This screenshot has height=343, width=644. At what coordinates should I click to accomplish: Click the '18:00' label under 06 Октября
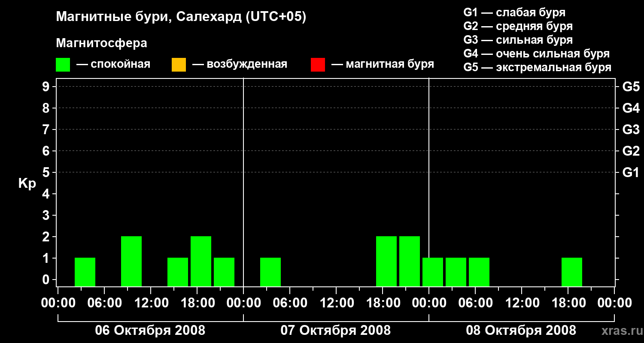[197, 303]
